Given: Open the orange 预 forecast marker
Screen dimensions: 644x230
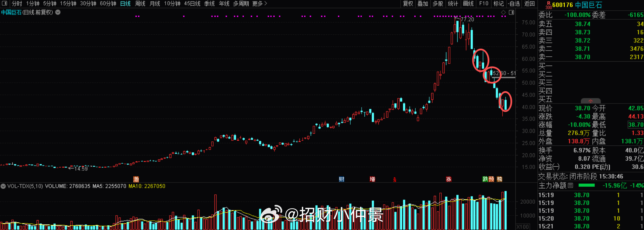Looking at the screenshot, I should (491, 179).
